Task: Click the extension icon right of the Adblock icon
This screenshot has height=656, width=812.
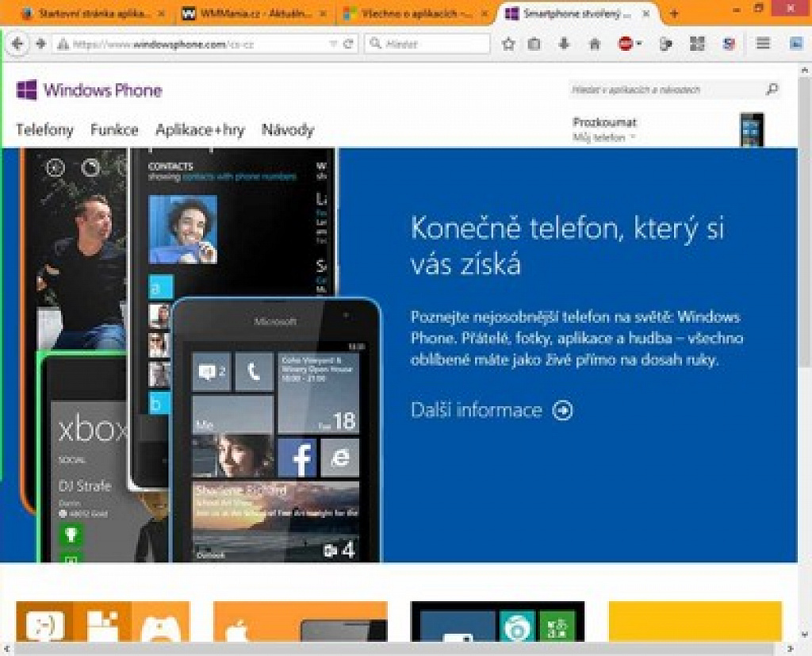Action: point(666,44)
